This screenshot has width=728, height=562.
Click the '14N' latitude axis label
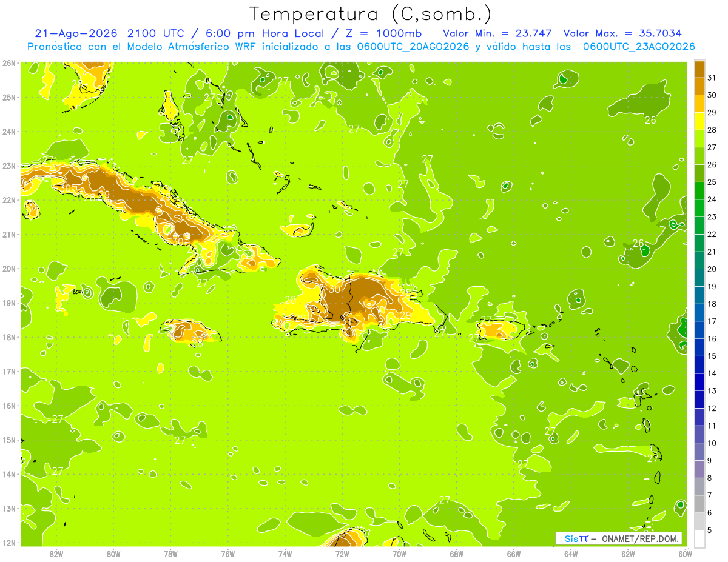pyautogui.click(x=8, y=474)
